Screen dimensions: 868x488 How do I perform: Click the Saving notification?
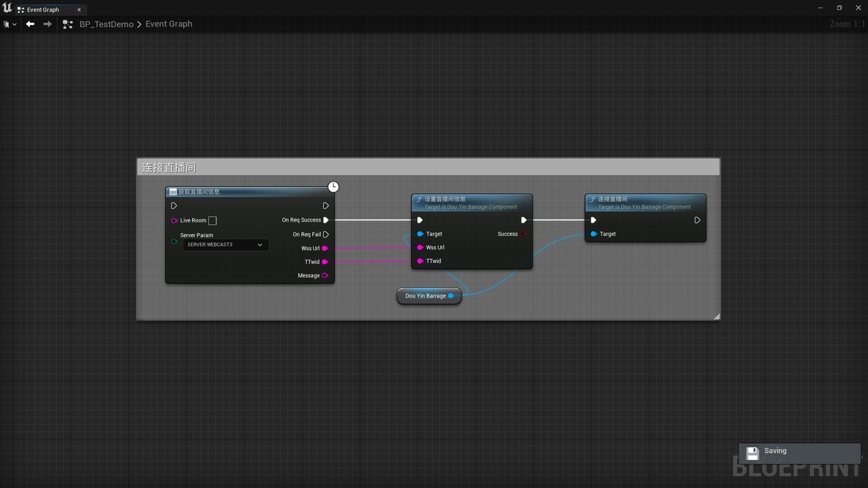click(800, 453)
